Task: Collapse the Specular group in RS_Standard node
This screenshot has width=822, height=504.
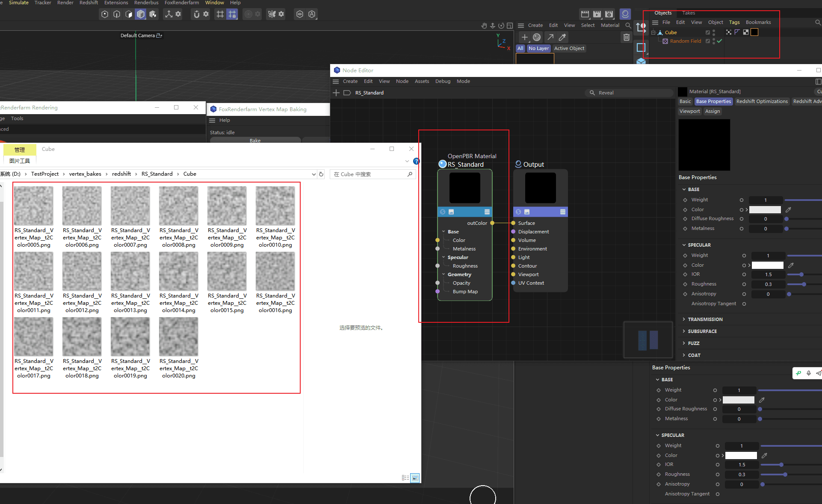Action: point(444,257)
